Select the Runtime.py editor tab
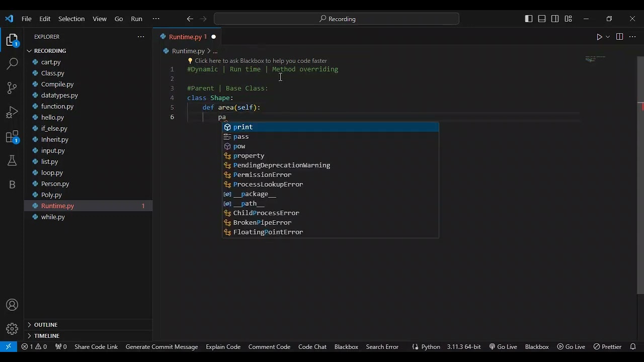The image size is (644, 362). click(187, 37)
